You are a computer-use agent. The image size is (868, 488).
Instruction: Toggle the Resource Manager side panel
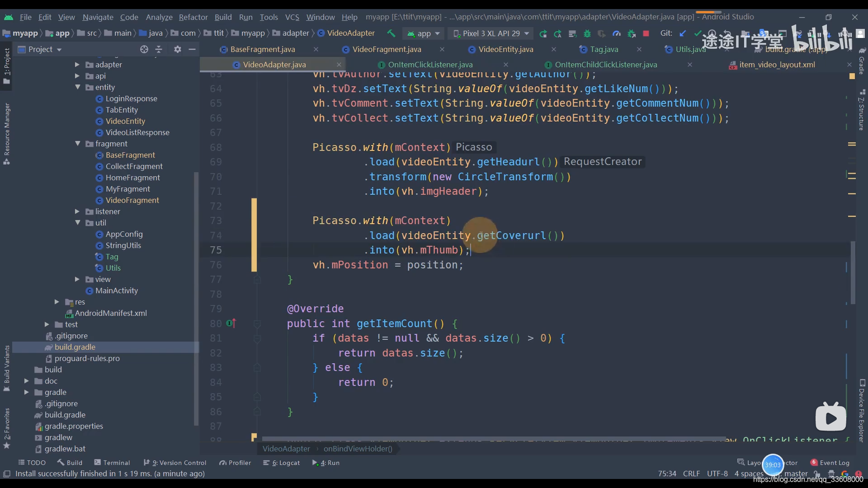[7, 134]
